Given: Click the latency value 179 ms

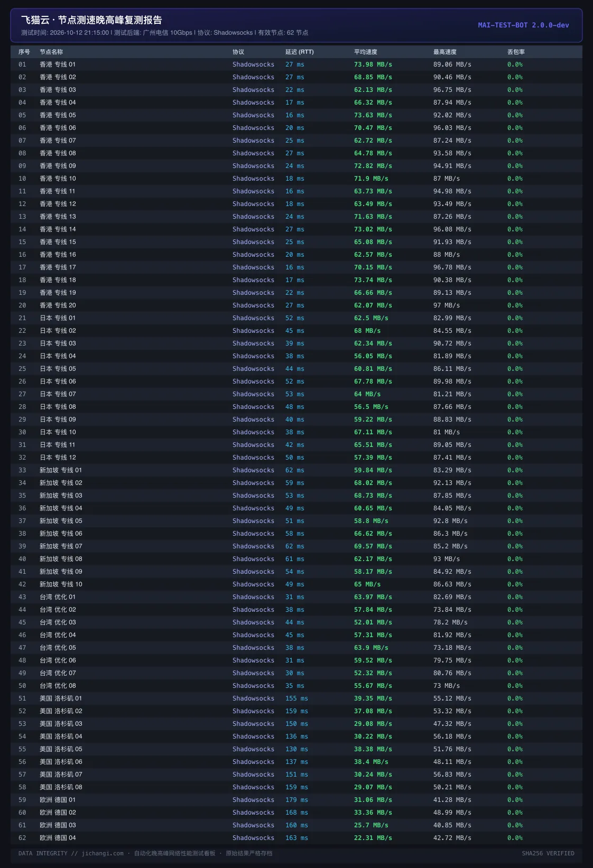Looking at the screenshot, I should (x=296, y=800).
